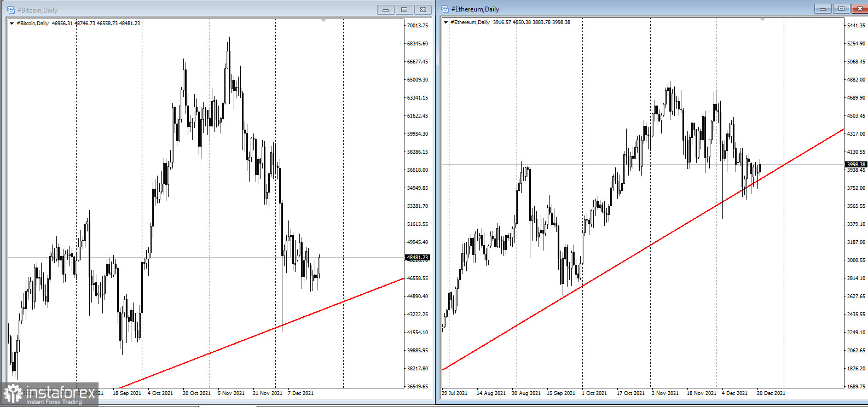The width and height of the screenshot is (868, 407).
Task: Click the 4689.90 price level on Ethereum axis
Action: coord(857,97)
